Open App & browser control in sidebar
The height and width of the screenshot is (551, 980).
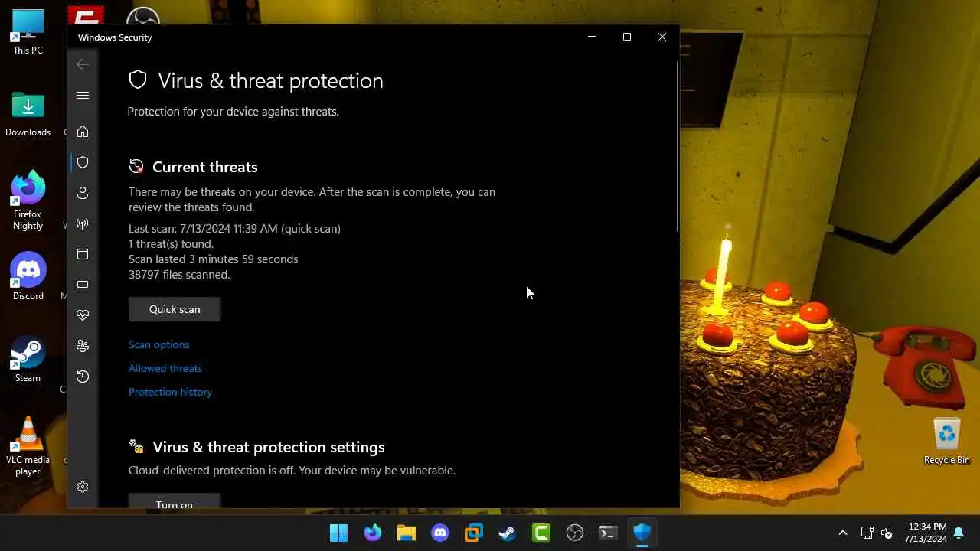point(83,254)
